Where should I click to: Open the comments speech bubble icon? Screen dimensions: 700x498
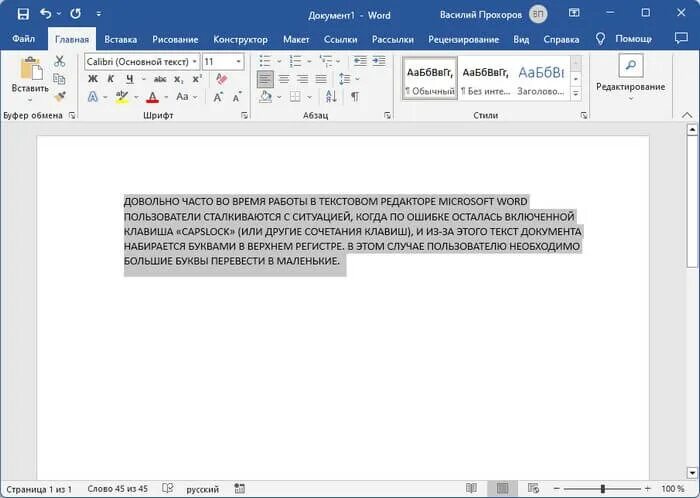681,38
